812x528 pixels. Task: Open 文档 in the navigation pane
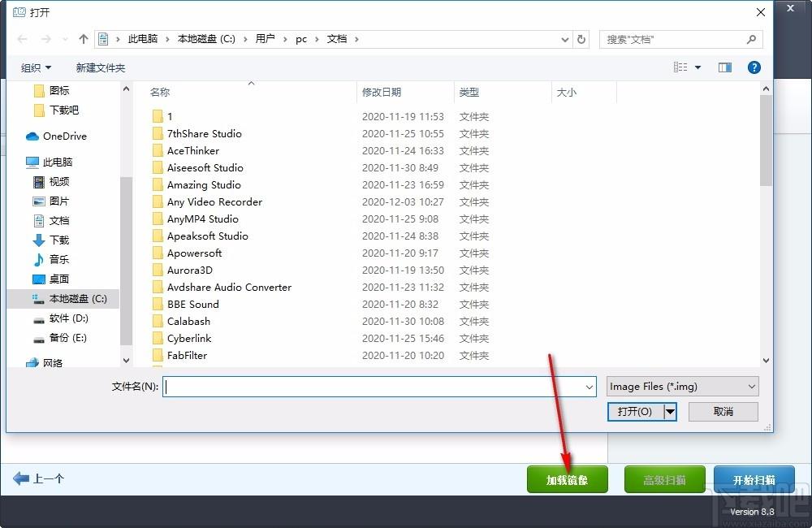(x=51, y=221)
